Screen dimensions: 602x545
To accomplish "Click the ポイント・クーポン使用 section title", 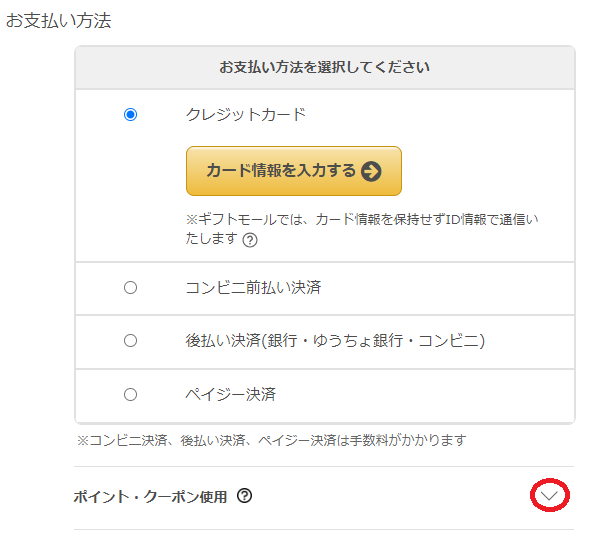I will 151,496.
